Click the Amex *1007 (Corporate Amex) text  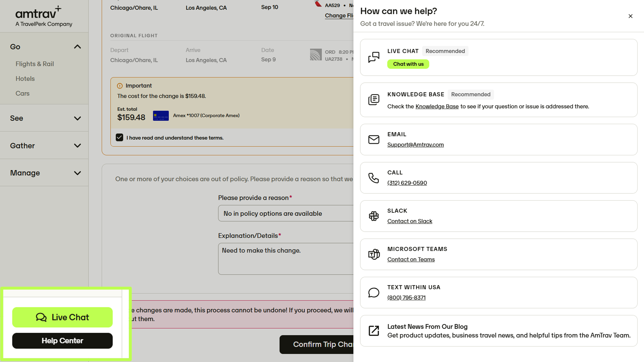pyautogui.click(x=206, y=116)
